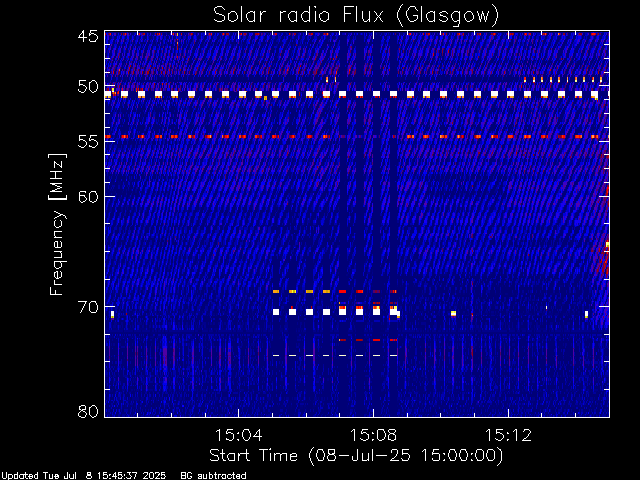Screen dimensions: 640x480
Task: Click the 15:08 time tick label
Action: (373, 435)
